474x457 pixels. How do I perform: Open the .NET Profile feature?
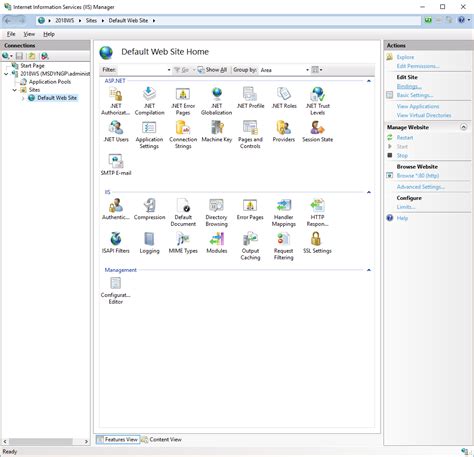coord(250,98)
